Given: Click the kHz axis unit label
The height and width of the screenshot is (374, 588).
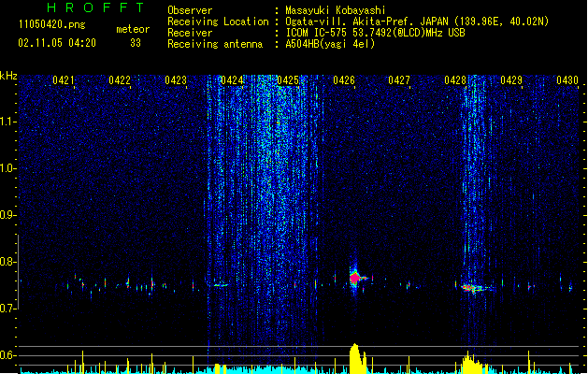Looking at the screenshot, I should pyautogui.click(x=8, y=76).
